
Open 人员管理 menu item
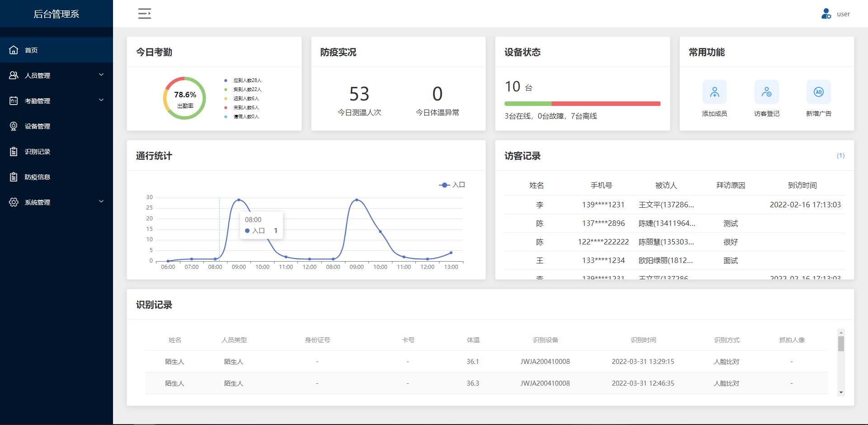point(57,75)
